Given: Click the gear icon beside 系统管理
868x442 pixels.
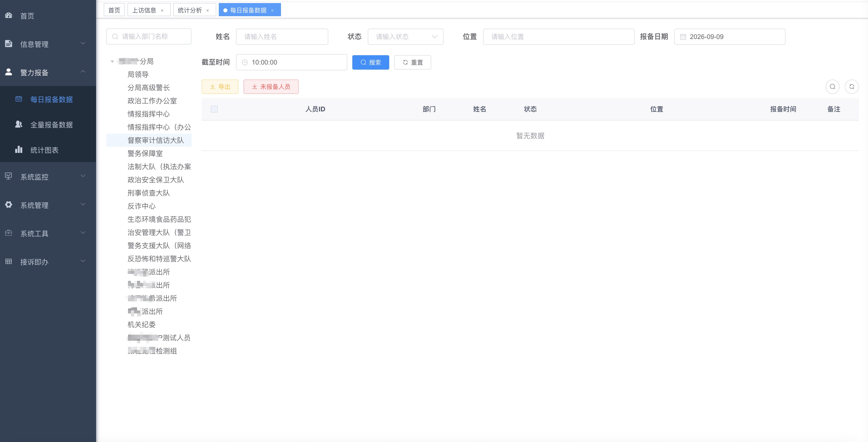Looking at the screenshot, I should click(x=9, y=205).
